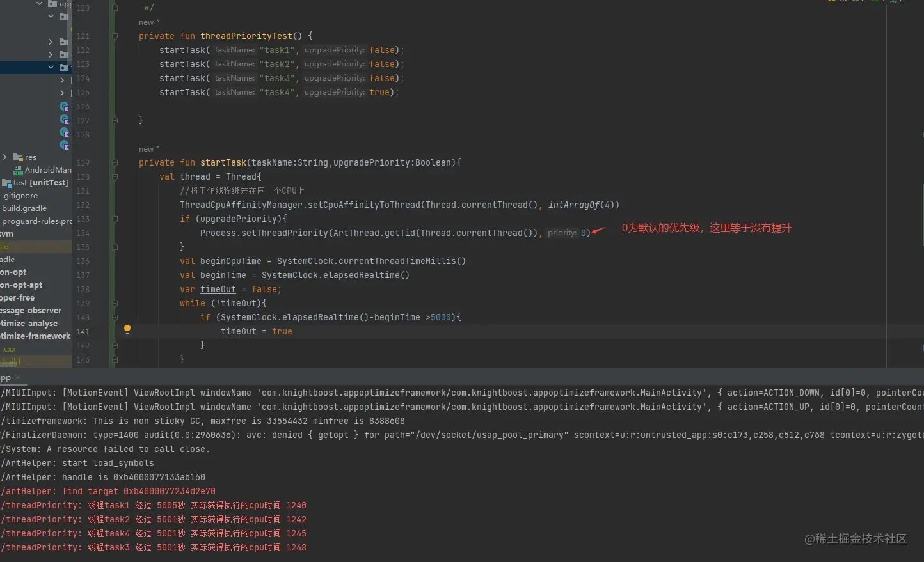The width and height of the screenshot is (924, 562).
Task: Click the 'true' value on line 125
Action: click(x=379, y=93)
